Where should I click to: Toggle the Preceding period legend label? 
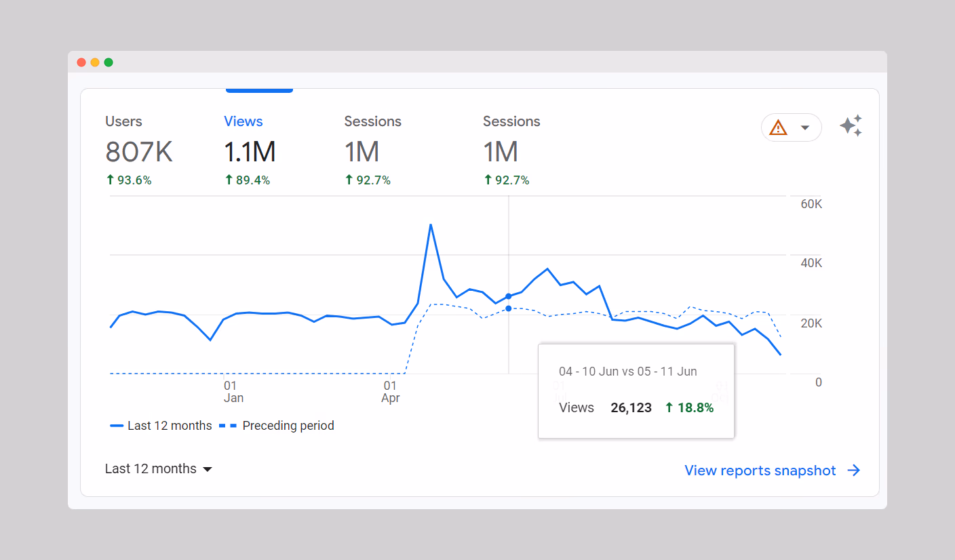[x=288, y=426]
